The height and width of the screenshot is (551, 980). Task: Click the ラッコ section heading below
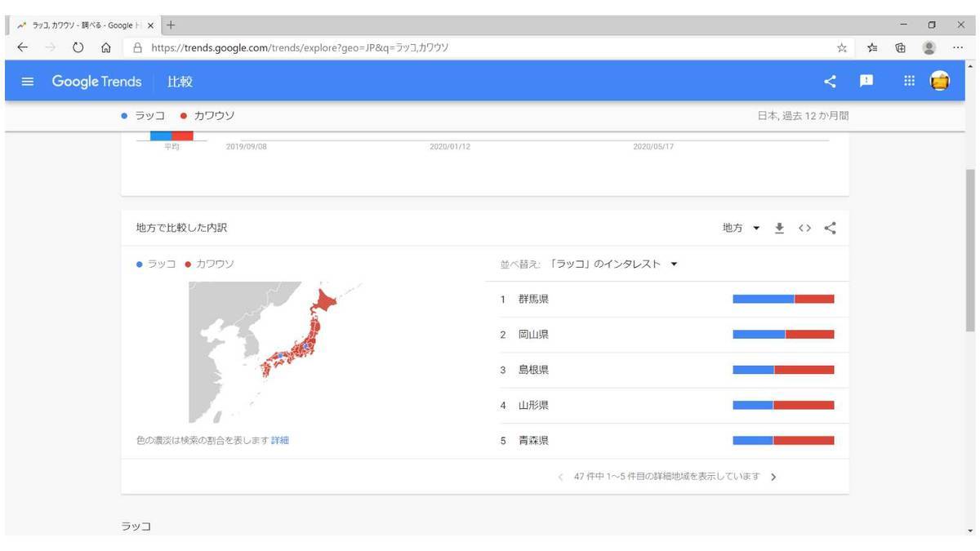click(x=136, y=527)
